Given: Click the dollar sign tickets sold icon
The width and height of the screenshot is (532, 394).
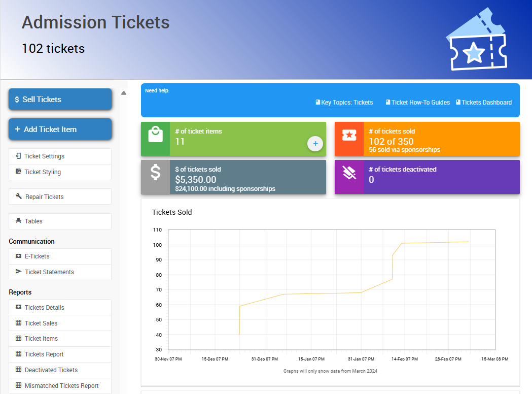Looking at the screenshot, I should pyautogui.click(x=155, y=173).
